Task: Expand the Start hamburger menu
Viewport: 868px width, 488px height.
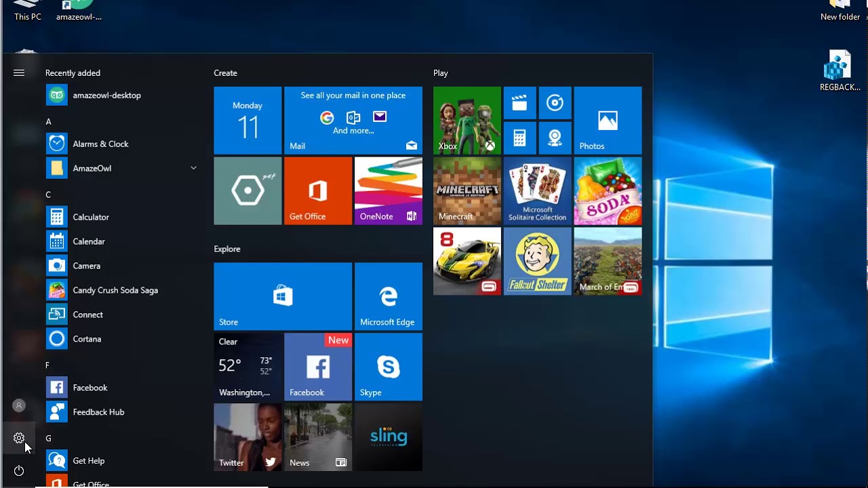Action: click(19, 73)
